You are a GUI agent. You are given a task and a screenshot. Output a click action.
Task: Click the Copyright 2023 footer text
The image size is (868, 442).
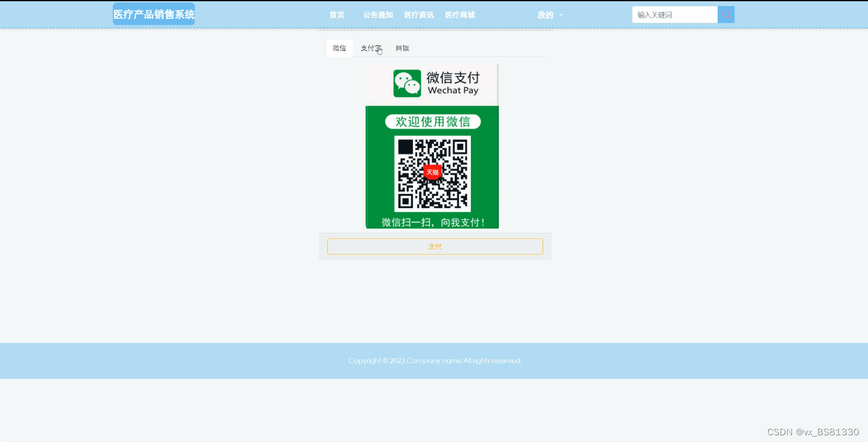pos(435,361)
